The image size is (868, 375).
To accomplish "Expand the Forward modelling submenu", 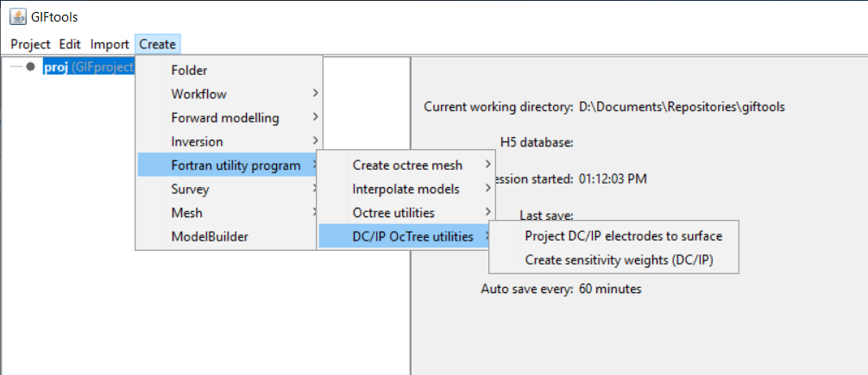I will pos(229,118).
